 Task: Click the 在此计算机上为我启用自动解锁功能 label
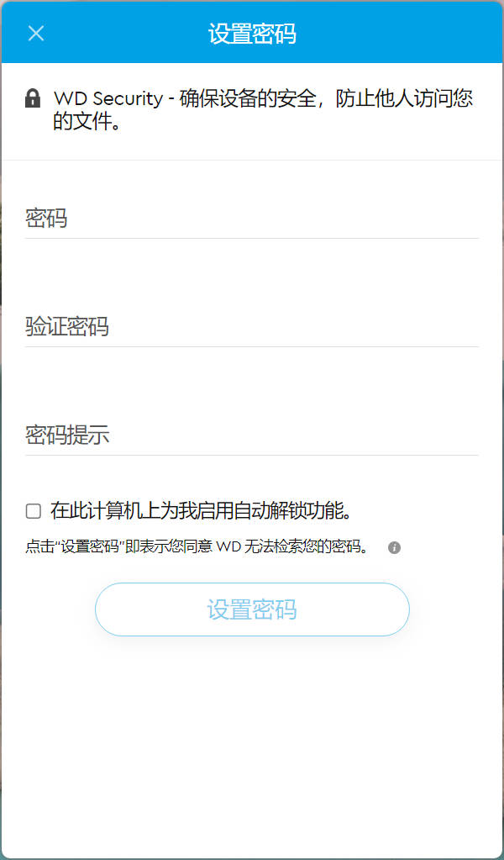coord(201,511)
